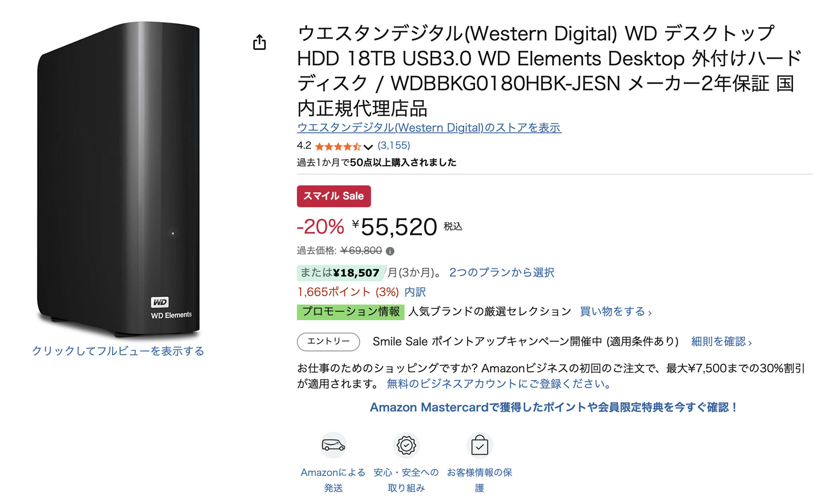Image resolution: width=830 pixels, height=504 pixels.
Task: Click the お客様情報の保護 bag icon
Action: 479,445
